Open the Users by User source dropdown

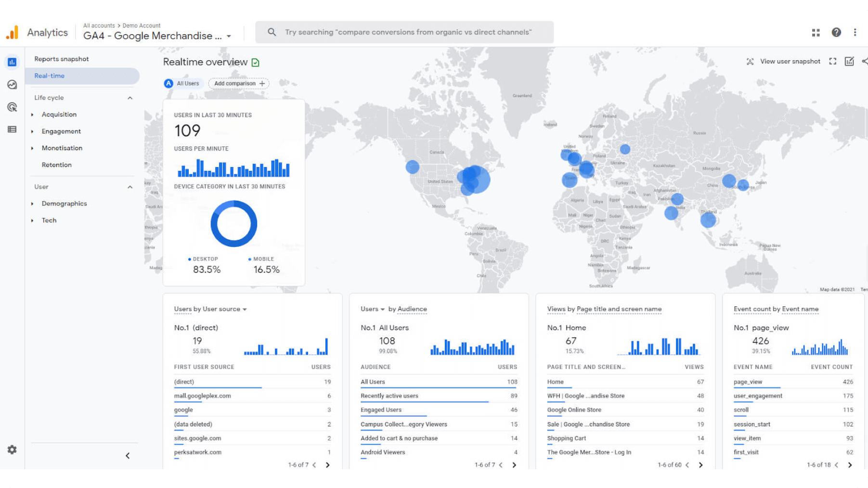[245, 309]
